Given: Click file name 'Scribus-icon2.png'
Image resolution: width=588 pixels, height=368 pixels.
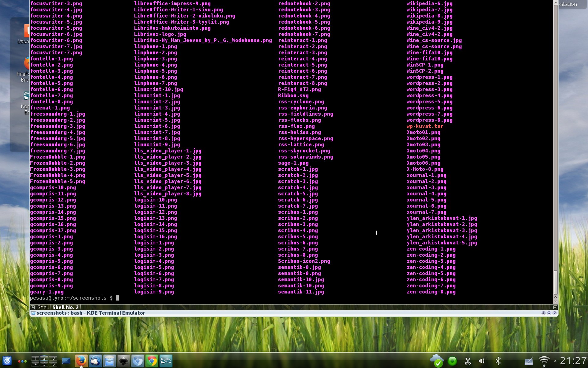Looking at the screenshot, I should click(x=304, y=261).
